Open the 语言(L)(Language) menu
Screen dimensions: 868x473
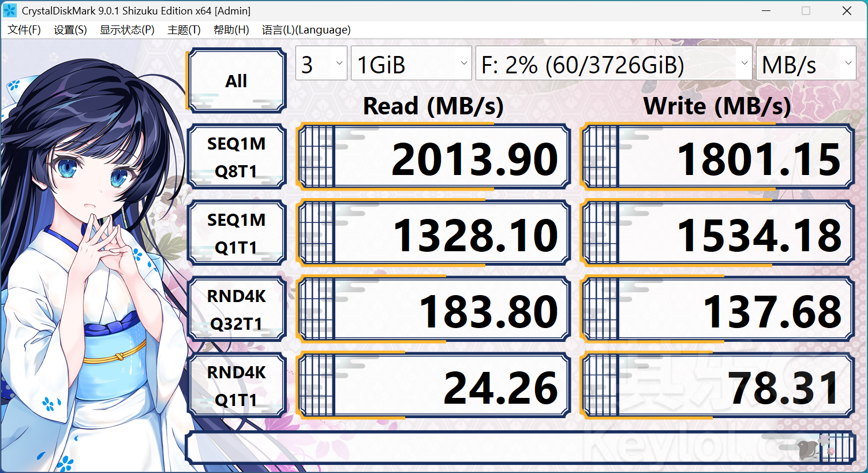click(x=306, y=30)
